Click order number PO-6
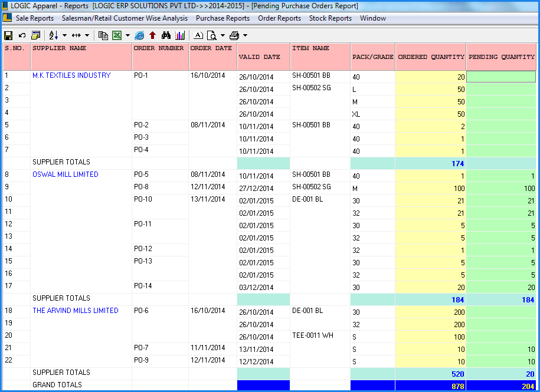The image size is (540, 392). tap(141, 311)
